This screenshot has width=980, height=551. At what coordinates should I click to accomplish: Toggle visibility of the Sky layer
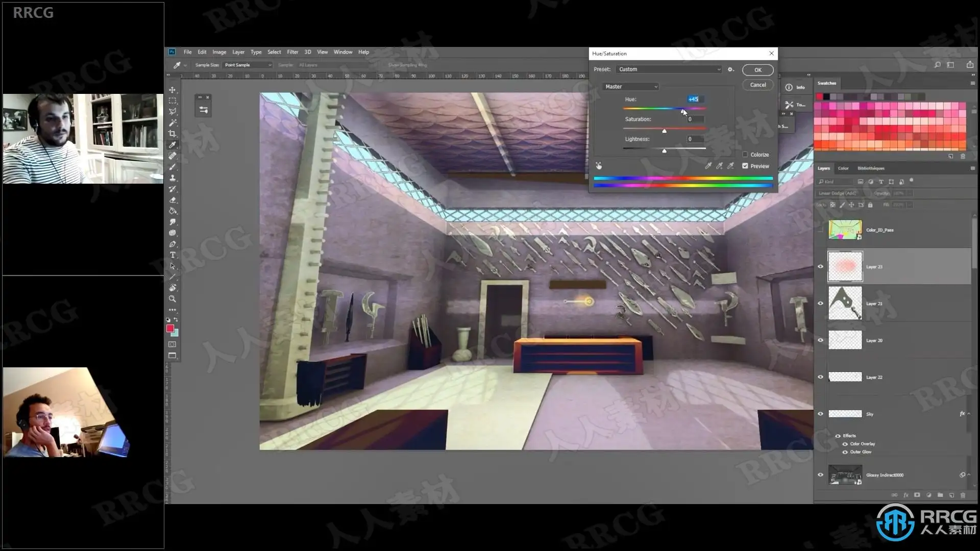tap(821, 414)
